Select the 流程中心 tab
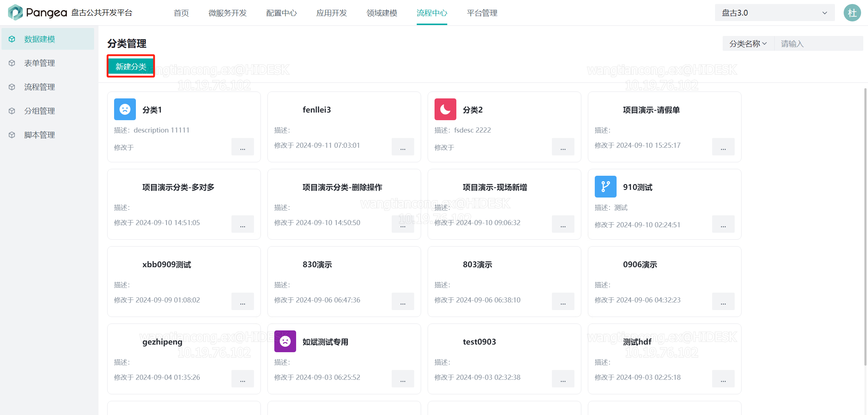The width and height of the screenshot is (868, 415). [x=432, y=13]
